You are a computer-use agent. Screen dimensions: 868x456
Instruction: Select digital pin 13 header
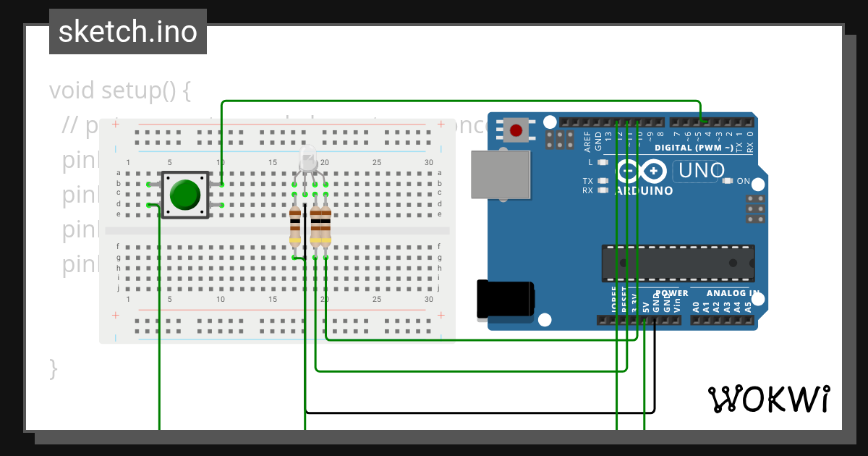click(x=608, y=123)
